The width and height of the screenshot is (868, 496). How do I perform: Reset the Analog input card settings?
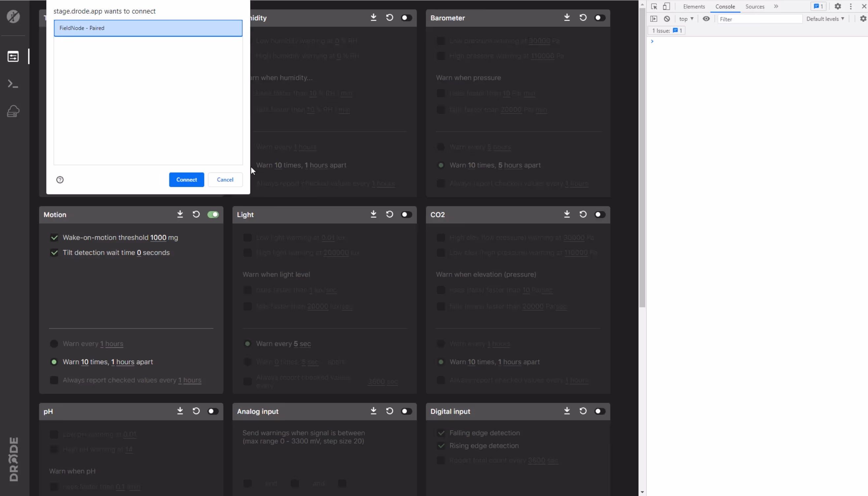[390, 411]
